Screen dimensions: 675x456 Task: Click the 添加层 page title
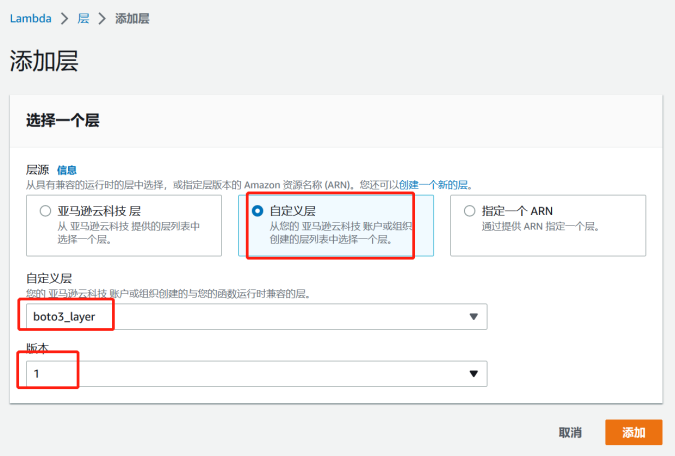44,61
